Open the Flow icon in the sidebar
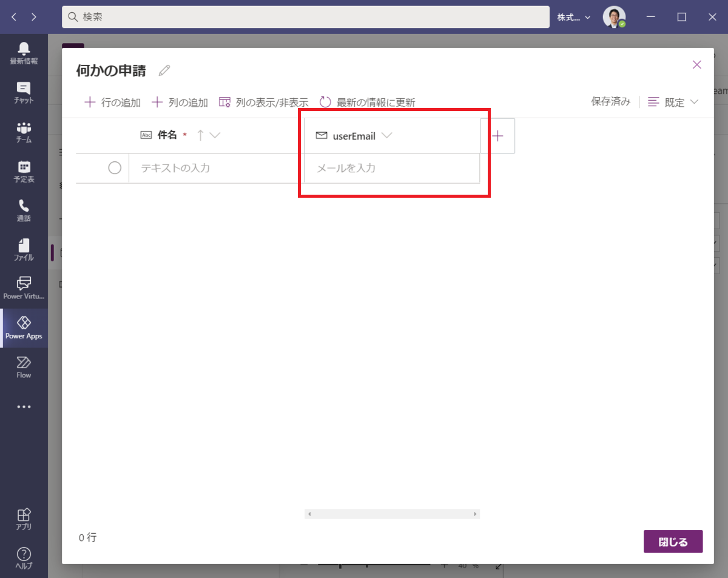 tap(24, 367)
